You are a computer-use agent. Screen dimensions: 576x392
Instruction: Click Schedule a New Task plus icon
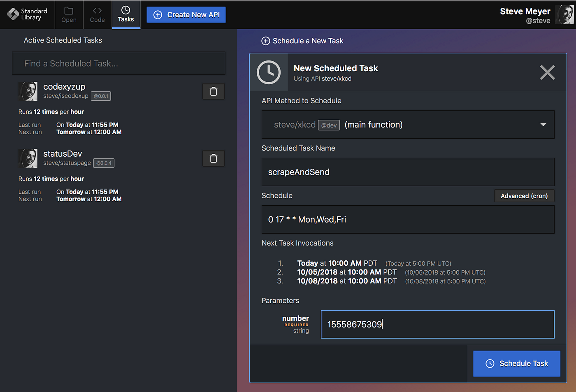point(266,41)
